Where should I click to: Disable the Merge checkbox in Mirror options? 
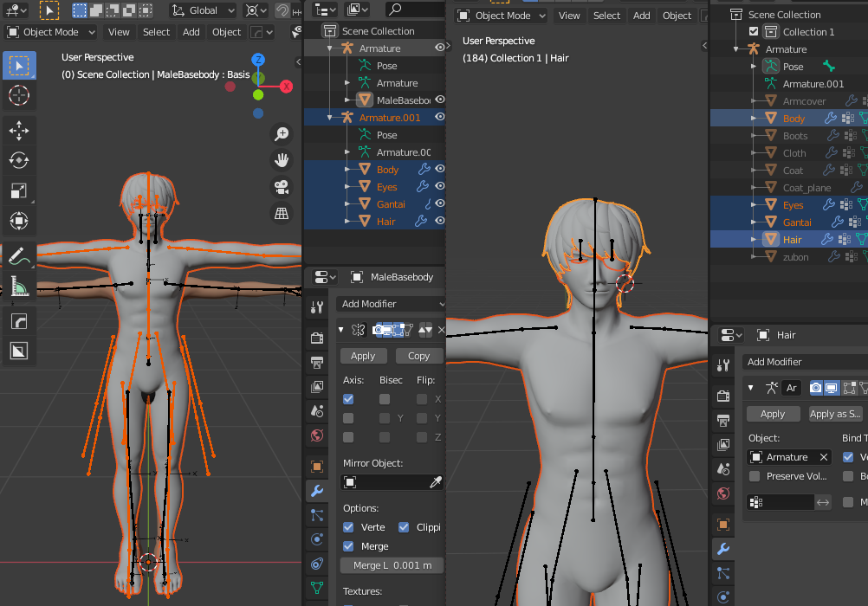tap(347, 546)
